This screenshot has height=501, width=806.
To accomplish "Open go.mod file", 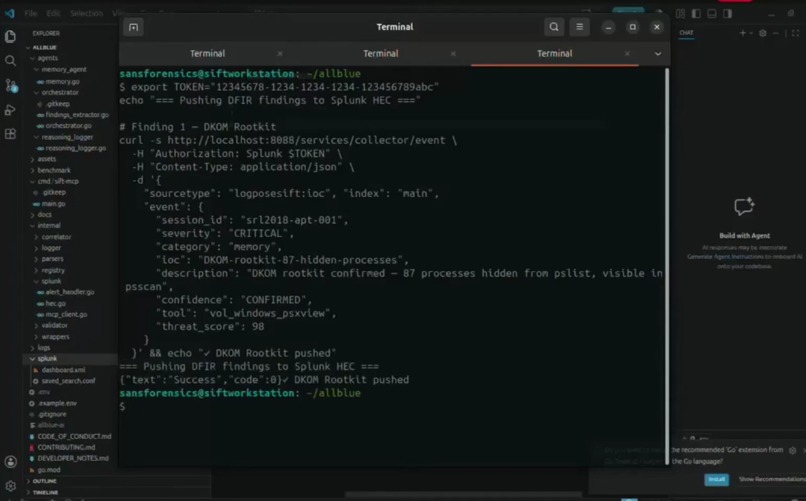I will tap(49, 470).
